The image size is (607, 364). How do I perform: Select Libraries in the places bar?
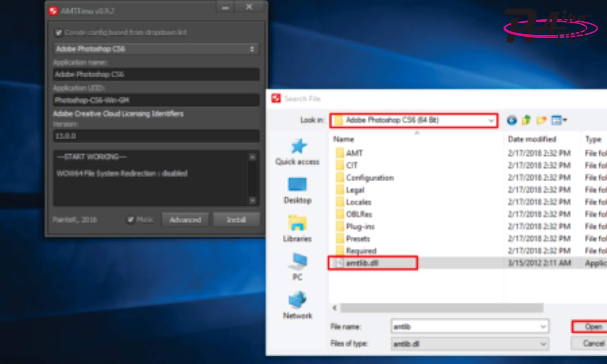[x=297, y=229]
